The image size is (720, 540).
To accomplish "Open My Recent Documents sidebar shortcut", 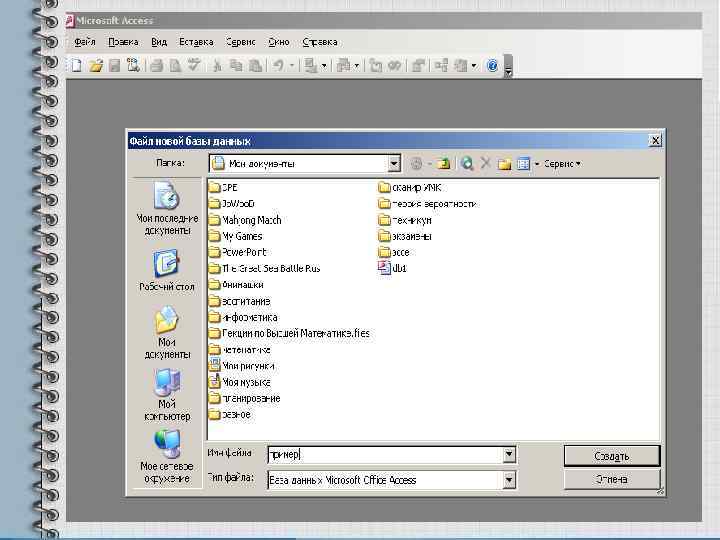I will point(167,208).
